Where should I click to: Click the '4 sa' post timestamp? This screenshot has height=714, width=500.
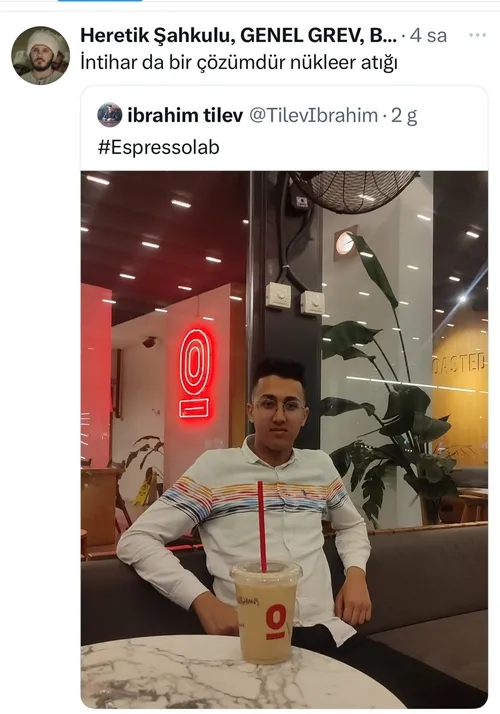coord(428,36)
